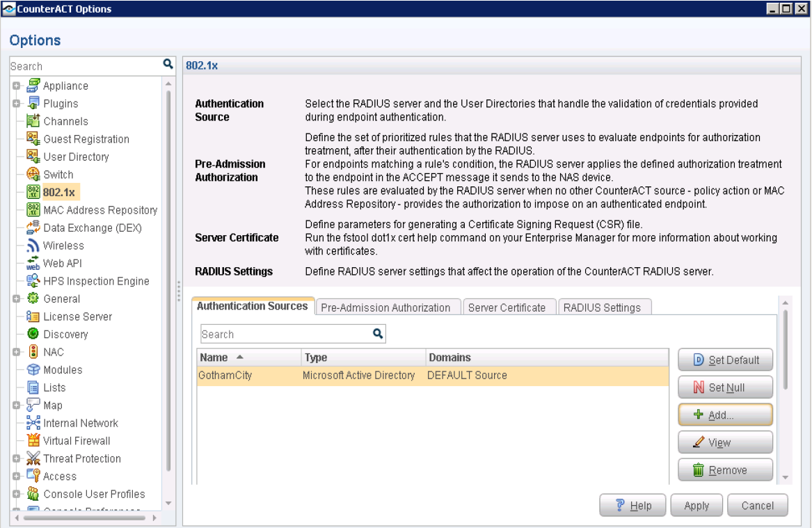812x528 pixels.
Task: Click the 802.1x icon in the tree
Action: (33, 192)
